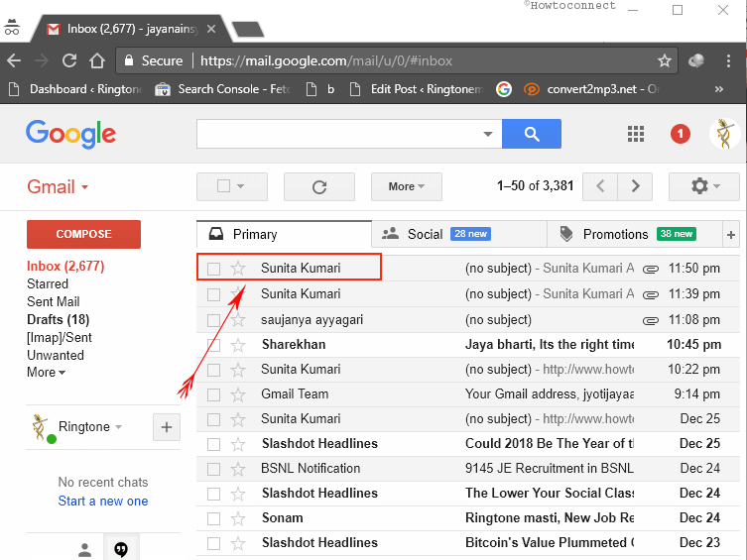This screenshot has height=560, width=747.
Task: Click the cloud extension icon in toolbar
Action: point(696,60)
